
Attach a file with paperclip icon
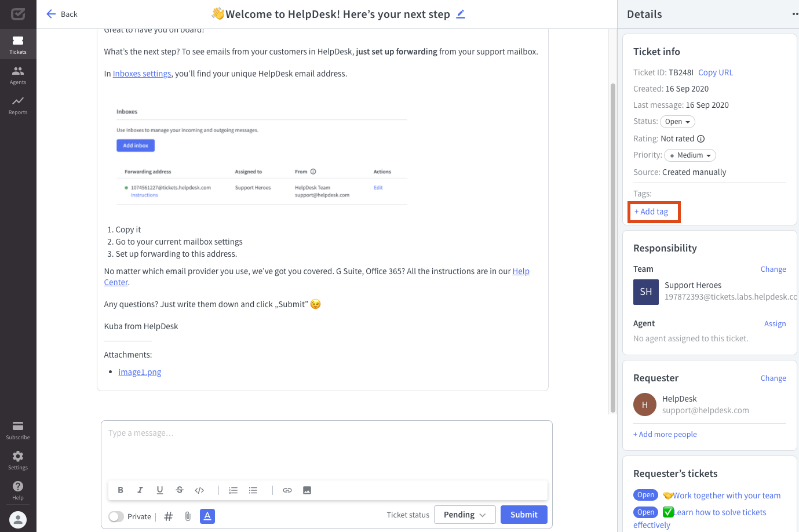point(188,516)
